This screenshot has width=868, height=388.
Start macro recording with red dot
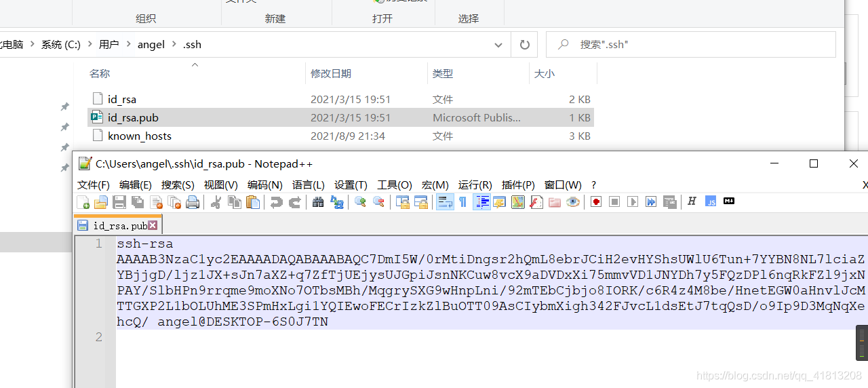pos(596,202)
